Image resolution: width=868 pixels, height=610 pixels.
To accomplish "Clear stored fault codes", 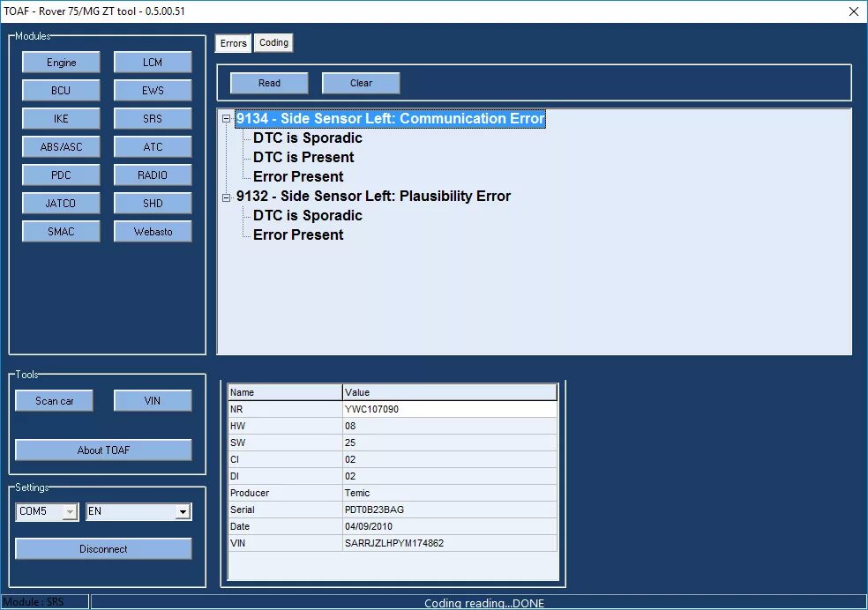I will pyautogui.click(x=361, y=83).
